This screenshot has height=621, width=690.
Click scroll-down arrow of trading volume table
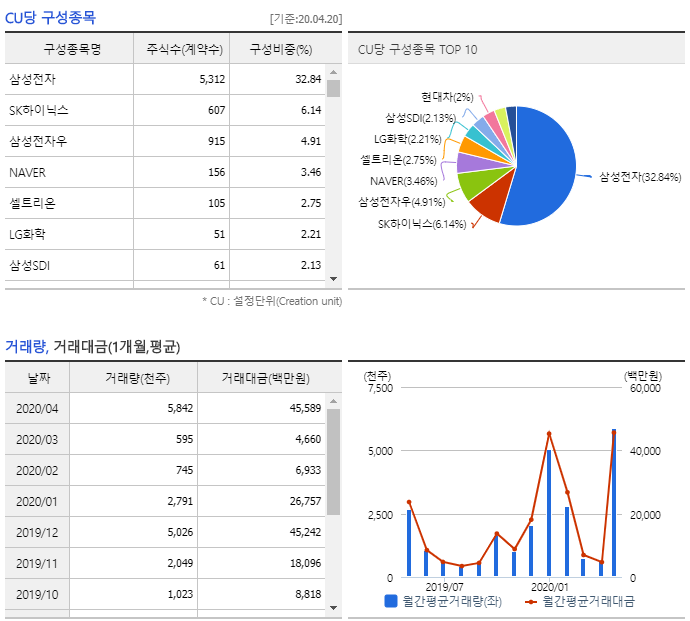pyautogui.click(x=333, y=608)
